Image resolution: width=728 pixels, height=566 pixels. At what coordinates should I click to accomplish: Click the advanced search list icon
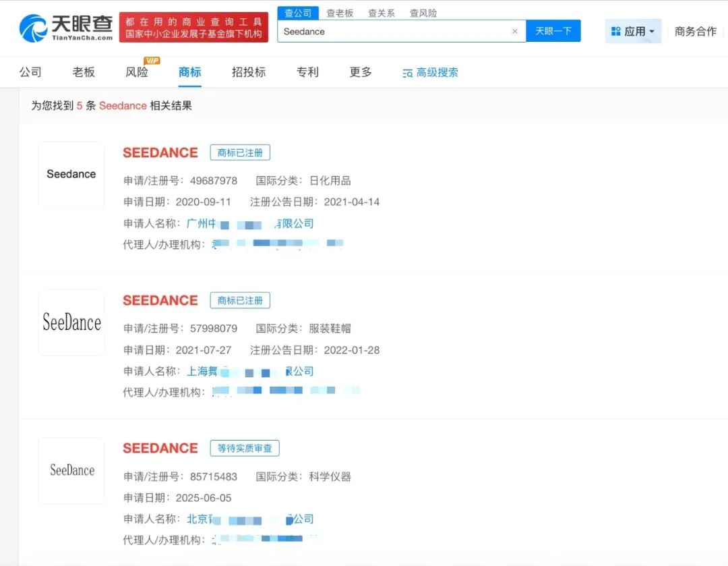[x=407, y=73]
